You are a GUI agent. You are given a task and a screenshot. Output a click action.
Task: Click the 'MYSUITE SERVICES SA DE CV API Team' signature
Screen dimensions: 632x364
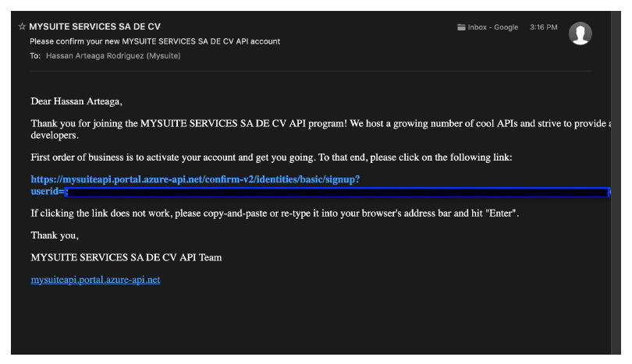(x=126, y=257)
